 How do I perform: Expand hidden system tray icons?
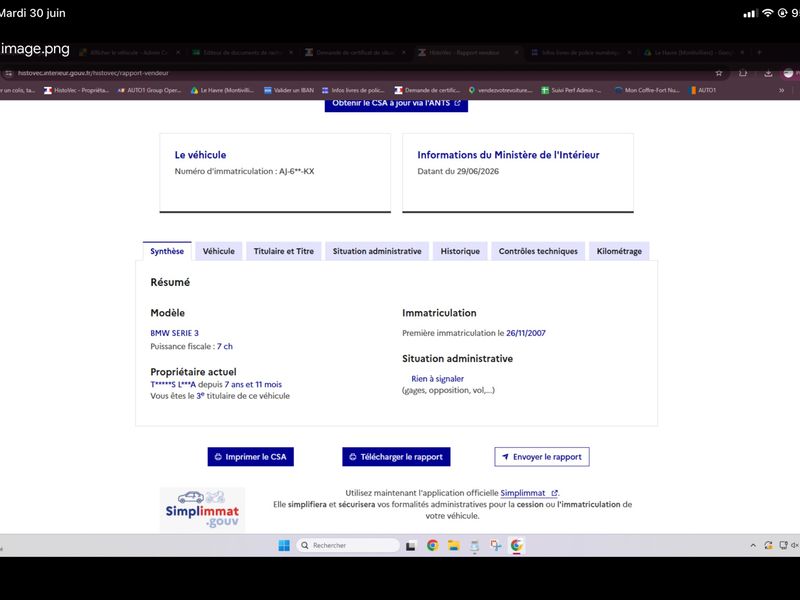click(753, 545)
